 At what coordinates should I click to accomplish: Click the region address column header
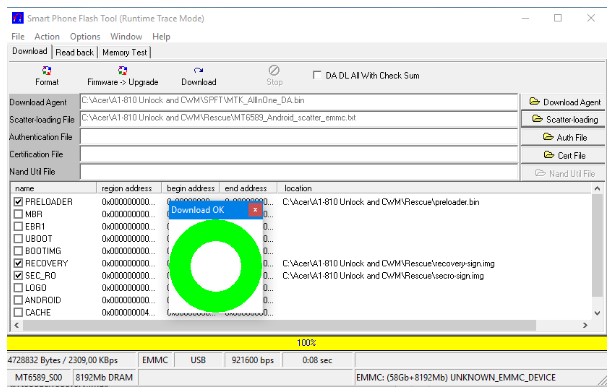129,188
